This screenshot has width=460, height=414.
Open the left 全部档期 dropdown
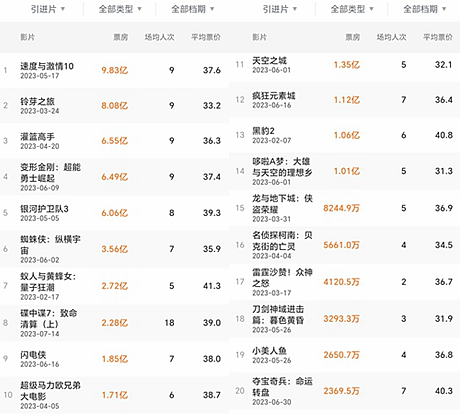(193, 9)
